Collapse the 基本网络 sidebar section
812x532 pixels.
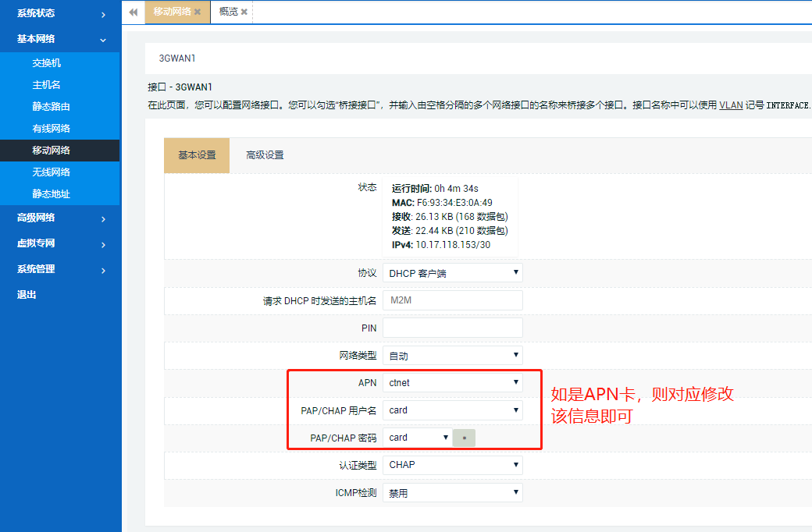pos(60,38)
